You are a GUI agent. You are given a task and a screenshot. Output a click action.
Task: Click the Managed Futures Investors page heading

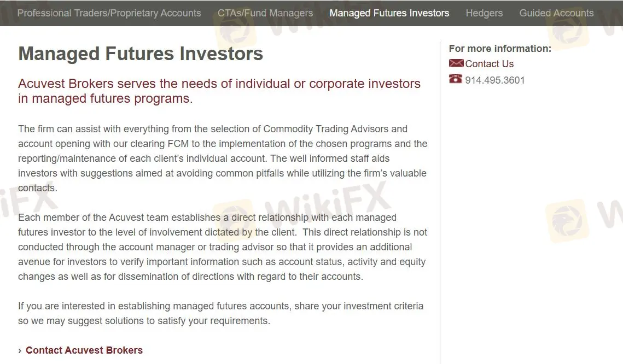[141, 54]
